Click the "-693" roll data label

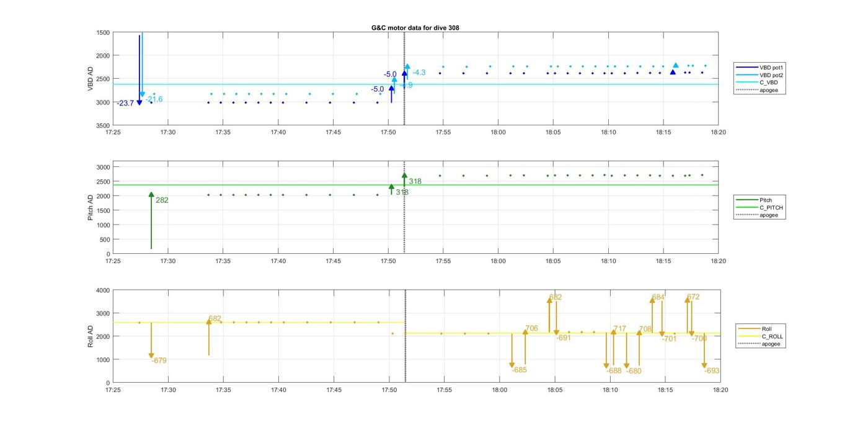pos(712,370)
